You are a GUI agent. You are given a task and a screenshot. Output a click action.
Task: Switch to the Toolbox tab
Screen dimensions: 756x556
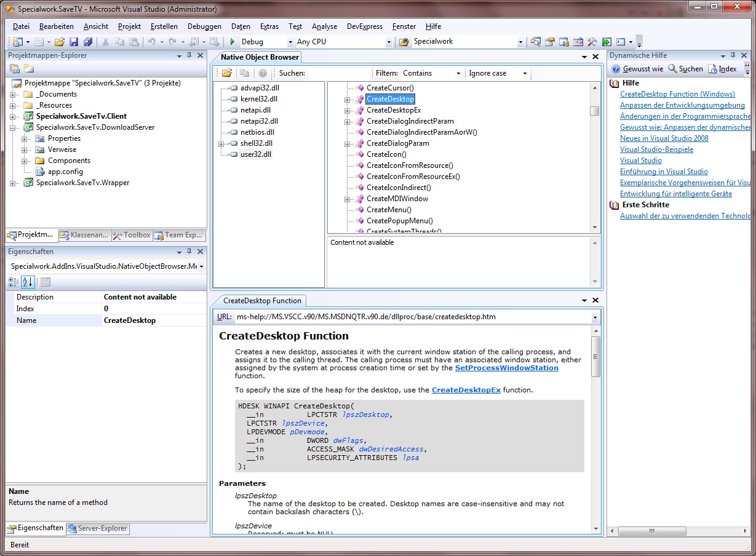[x=131, y=235]
